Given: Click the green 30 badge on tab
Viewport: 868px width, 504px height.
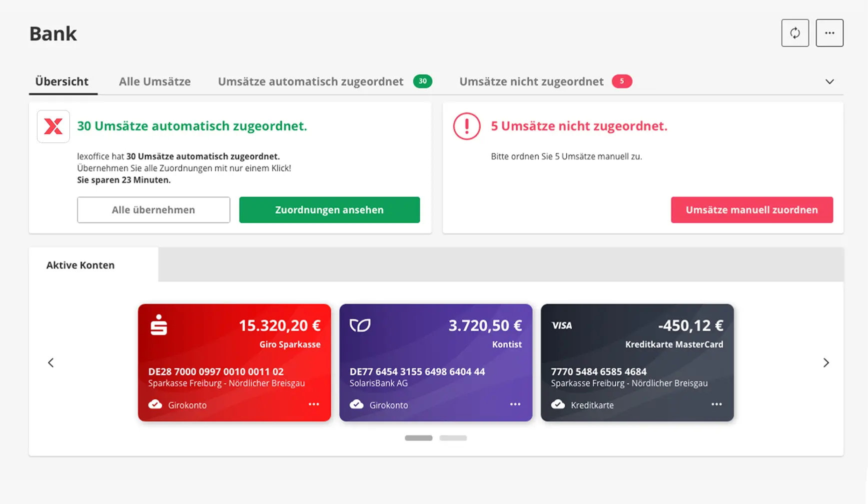Looking at the screenshot, I should click(423, 81).
